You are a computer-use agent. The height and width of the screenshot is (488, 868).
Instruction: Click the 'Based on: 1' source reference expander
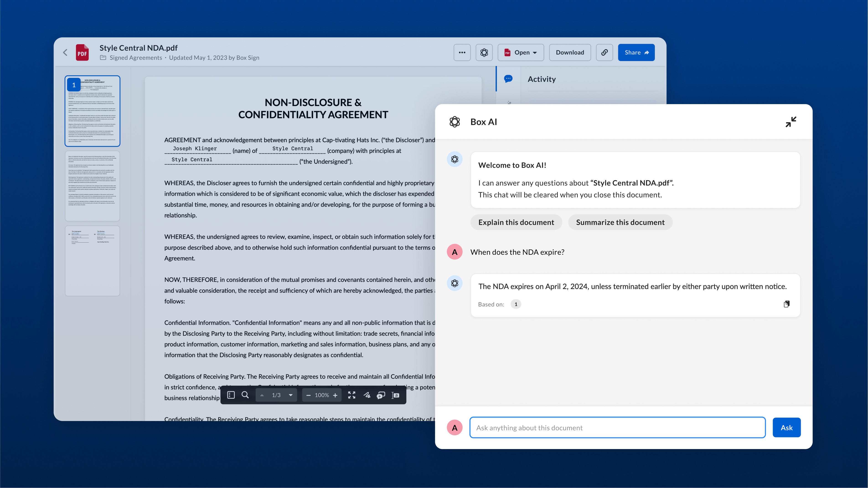(515, 304)
